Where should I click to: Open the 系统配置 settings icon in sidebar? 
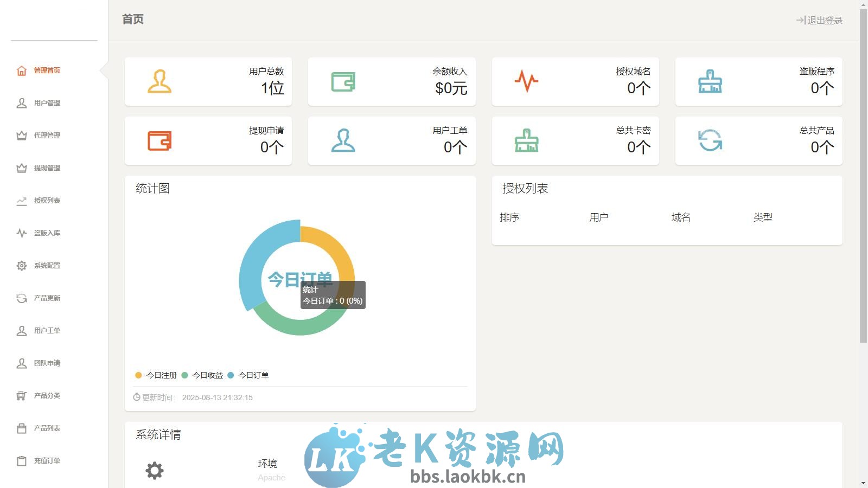[x=21, y=266]
